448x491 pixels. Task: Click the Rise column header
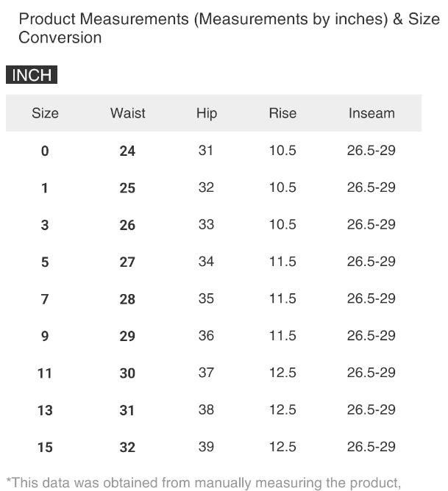pos(282,113)
